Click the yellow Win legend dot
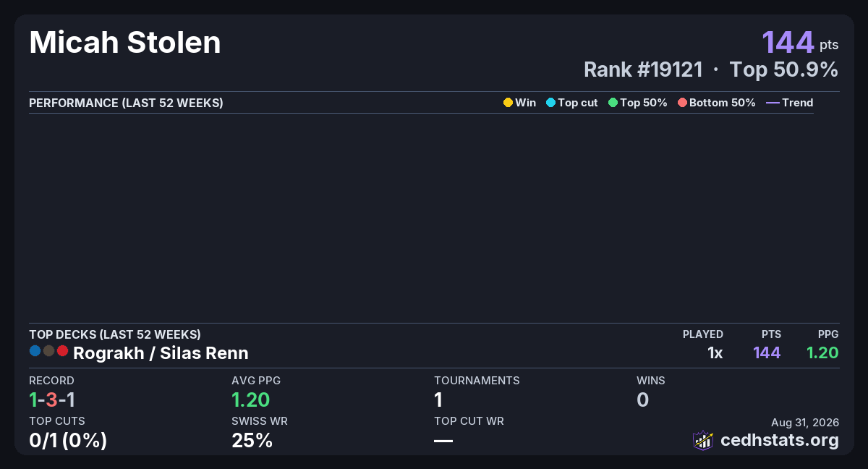Image resolution: width=868 pixels, height=469 pixels. tap(508, 103)
